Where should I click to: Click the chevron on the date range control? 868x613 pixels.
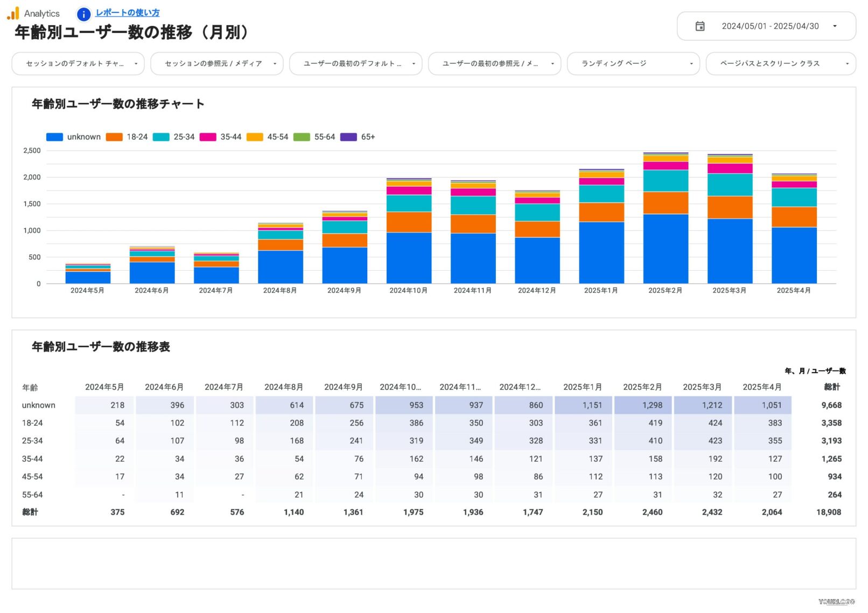pyautogui.click(x=836, y=25)
